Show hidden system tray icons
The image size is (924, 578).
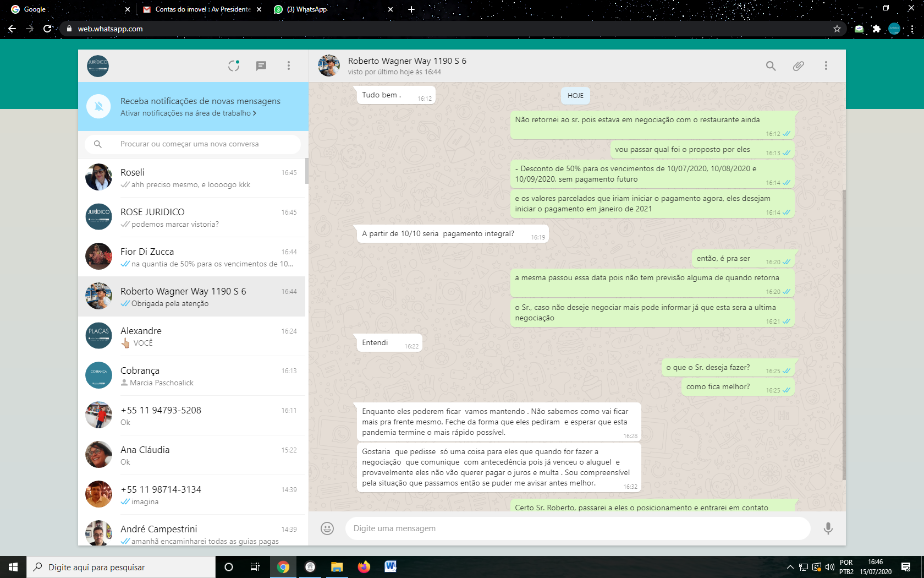[x=790, y=567]
